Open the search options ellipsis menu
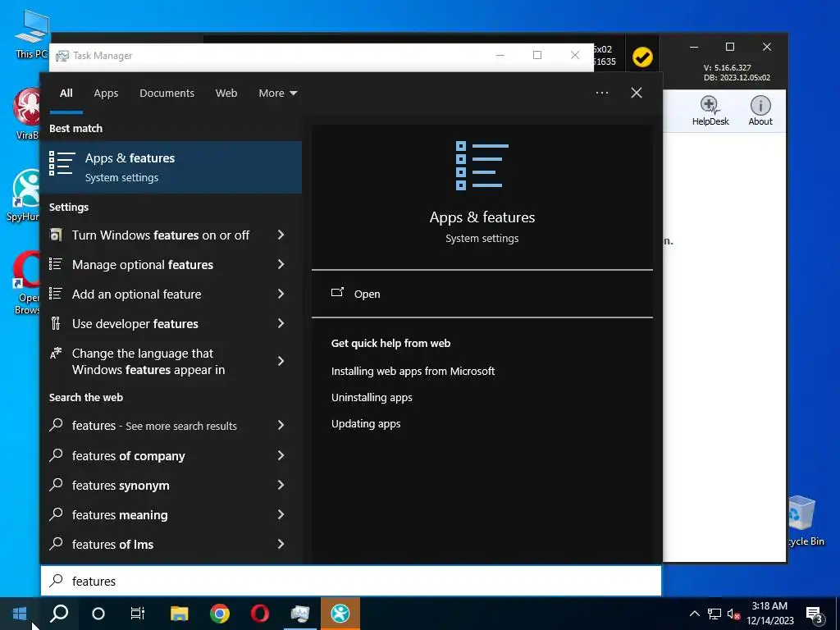This screenshot has width=840, height=630. point(602,93)
